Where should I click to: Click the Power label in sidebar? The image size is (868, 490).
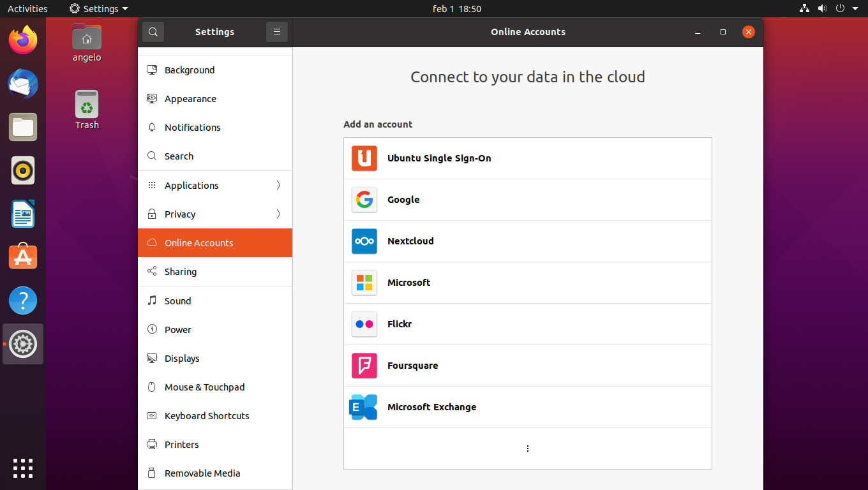pos(178,330)
